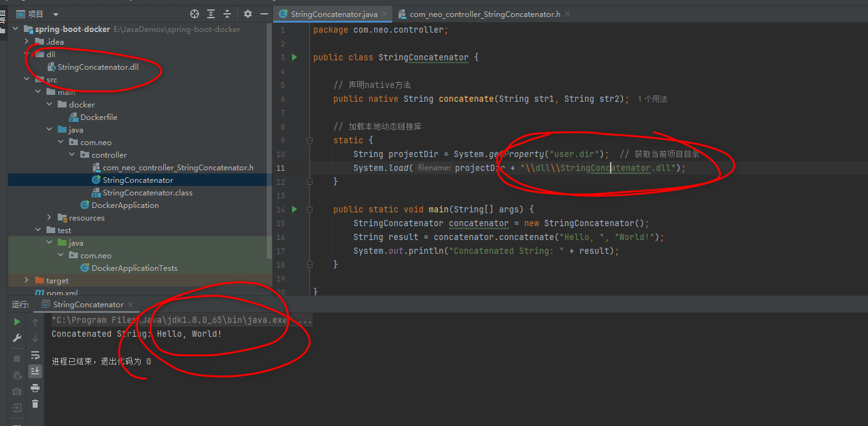Click the Collapse All icon in project panel
This screenshot has width=868, height=426.
pyautogui.click(x=227, y=14)
